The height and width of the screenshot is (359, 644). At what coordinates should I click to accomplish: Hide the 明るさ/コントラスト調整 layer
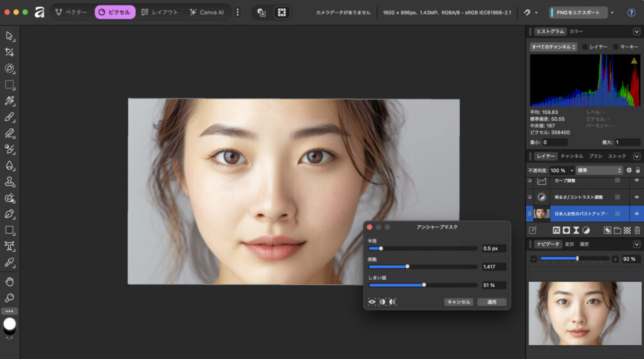tap(636, 197)
